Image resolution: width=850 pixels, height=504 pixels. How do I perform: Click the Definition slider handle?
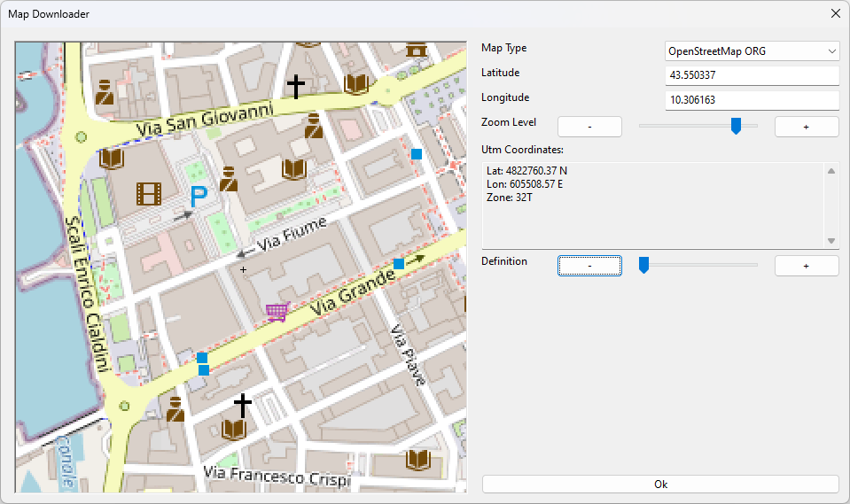click(x=643, y=265)
